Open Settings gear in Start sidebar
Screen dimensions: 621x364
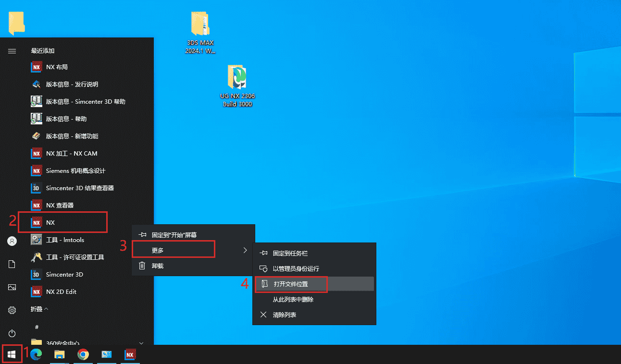tap(12, 310)
